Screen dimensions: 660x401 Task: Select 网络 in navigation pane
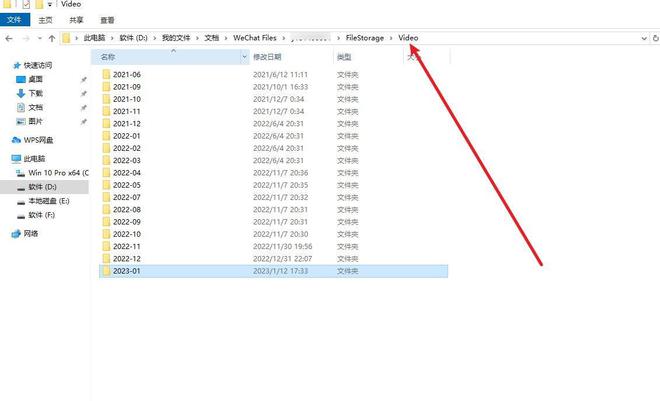coord(29,233)
